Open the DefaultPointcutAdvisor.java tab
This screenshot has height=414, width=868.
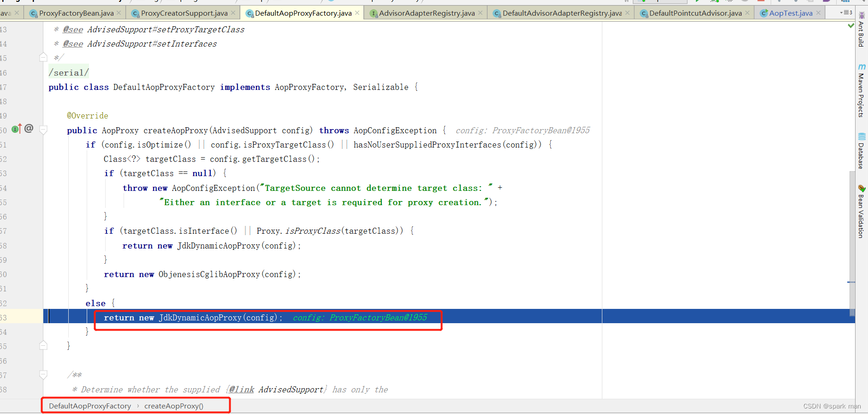pos(696,13)
